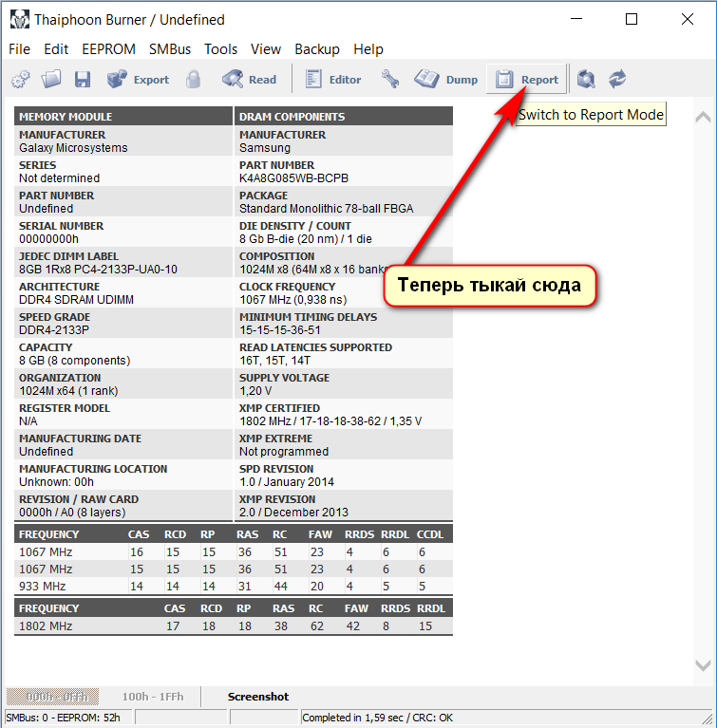Image resolution: width=717 pixels, height=728 pixels.
Task: Open the Editor toolbar button
Action: pos(333,80)
